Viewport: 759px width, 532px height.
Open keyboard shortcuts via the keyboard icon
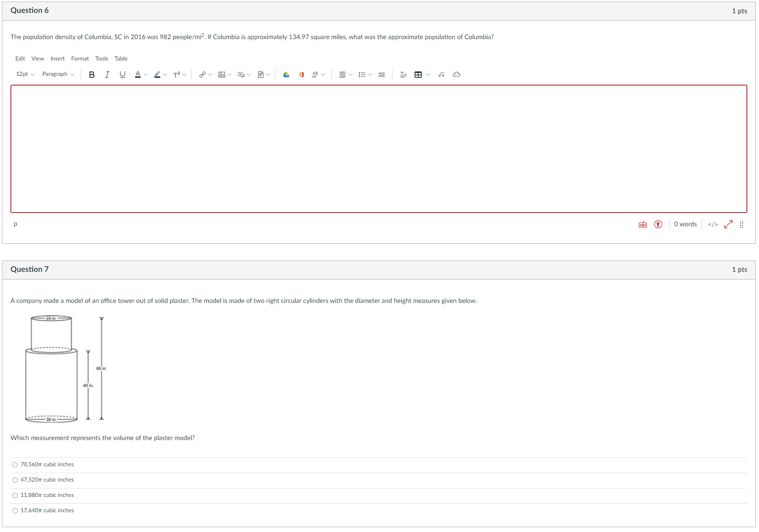643,225
